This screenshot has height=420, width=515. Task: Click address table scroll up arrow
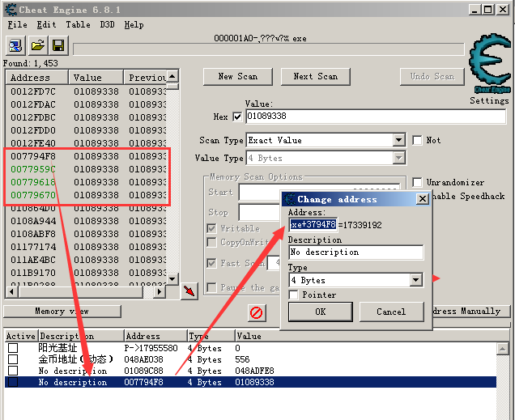[x=503, y=349]
